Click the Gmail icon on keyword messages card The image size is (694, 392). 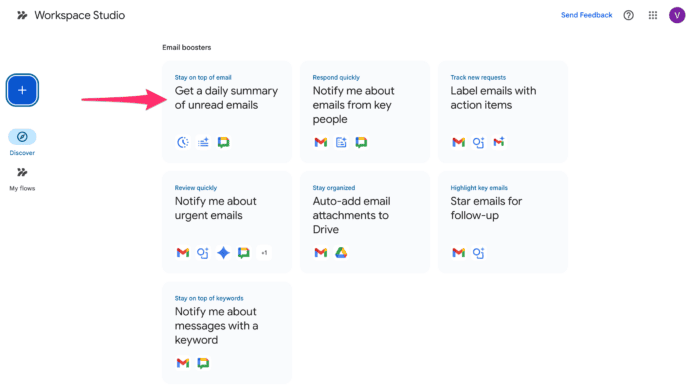click(183, 363)
